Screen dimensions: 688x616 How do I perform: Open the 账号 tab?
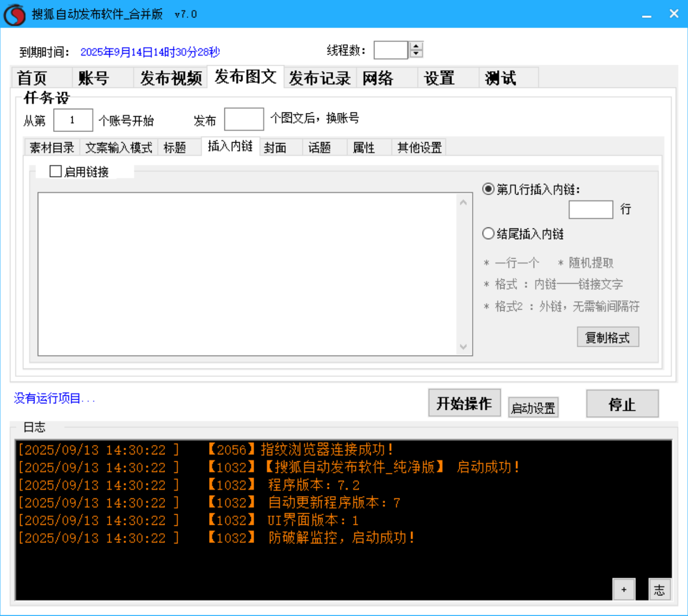click(93, 78)
